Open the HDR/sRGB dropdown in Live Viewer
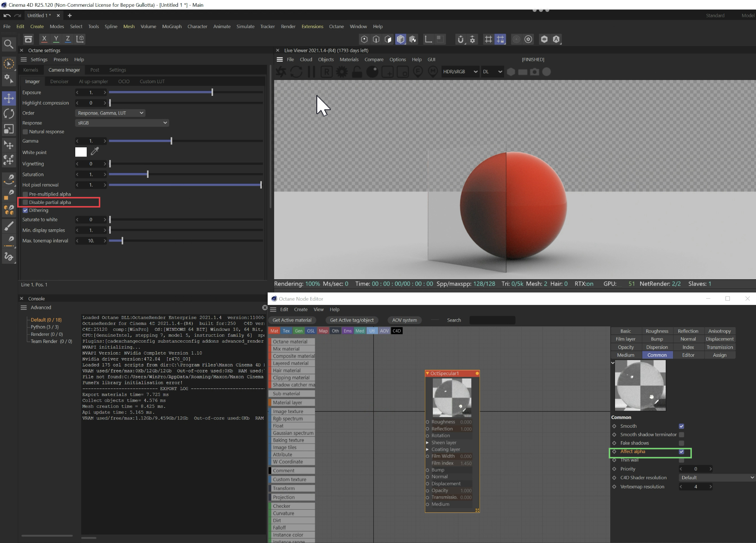Screen dimensions: 756x543 [x=460, y=72]
